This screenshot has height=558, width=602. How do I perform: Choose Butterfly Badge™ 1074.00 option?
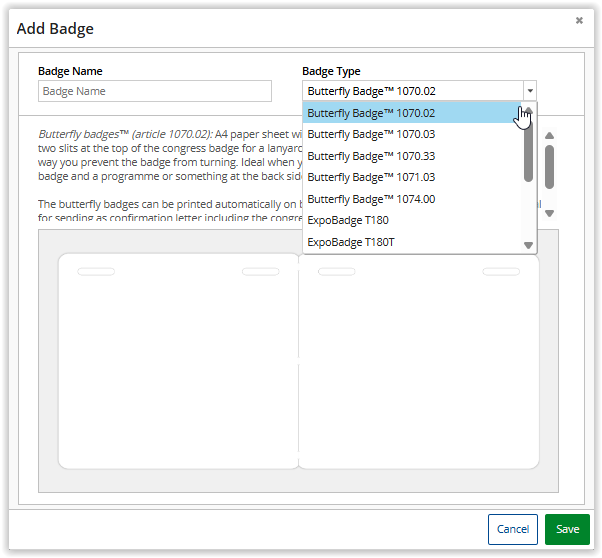(410, 199)
